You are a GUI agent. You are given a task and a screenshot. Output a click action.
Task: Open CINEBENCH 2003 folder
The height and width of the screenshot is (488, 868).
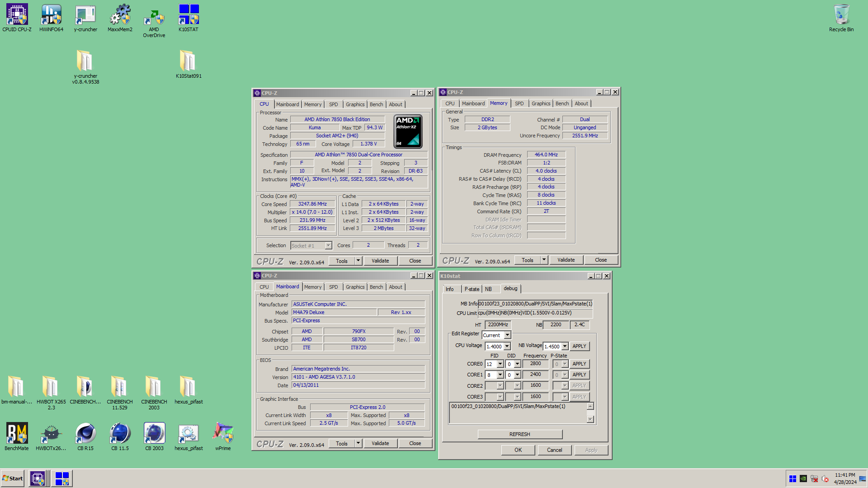click(154, 392)
